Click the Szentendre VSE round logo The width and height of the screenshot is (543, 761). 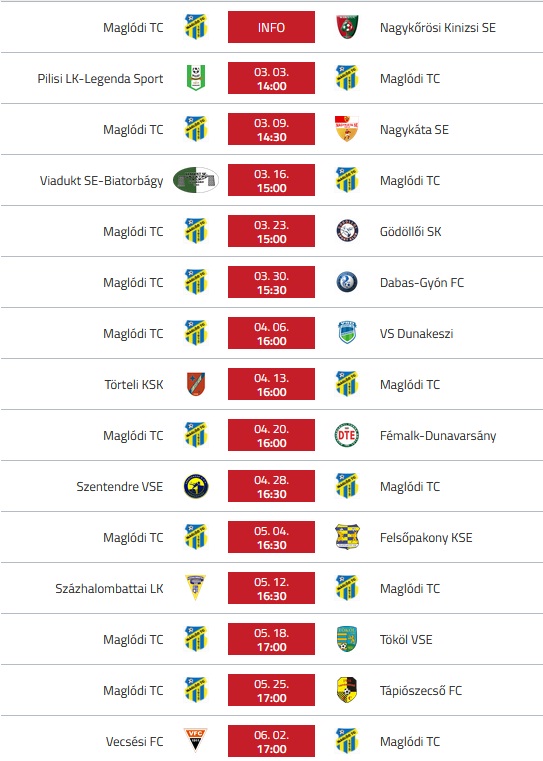pyautogui.click(x=196, y=486)
